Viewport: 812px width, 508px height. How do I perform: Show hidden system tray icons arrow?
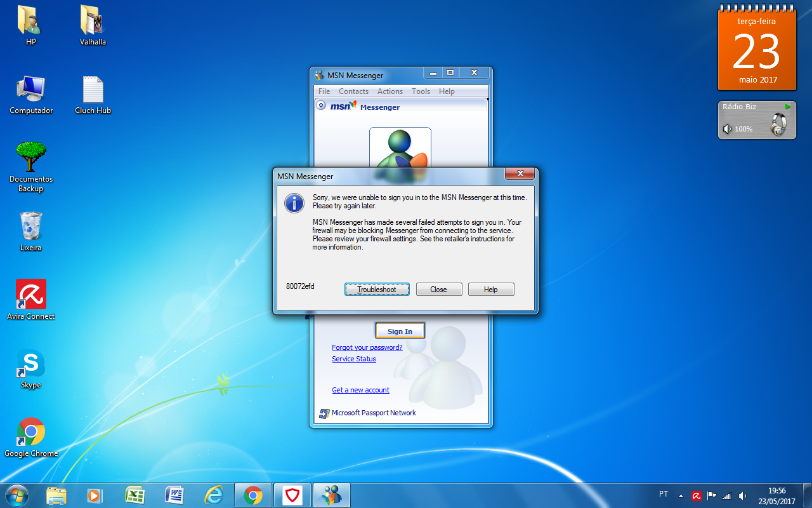tap(681, 495)
